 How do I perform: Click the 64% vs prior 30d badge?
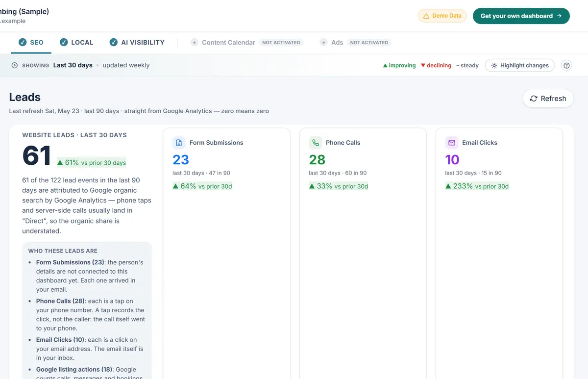(x=202, y=186)
